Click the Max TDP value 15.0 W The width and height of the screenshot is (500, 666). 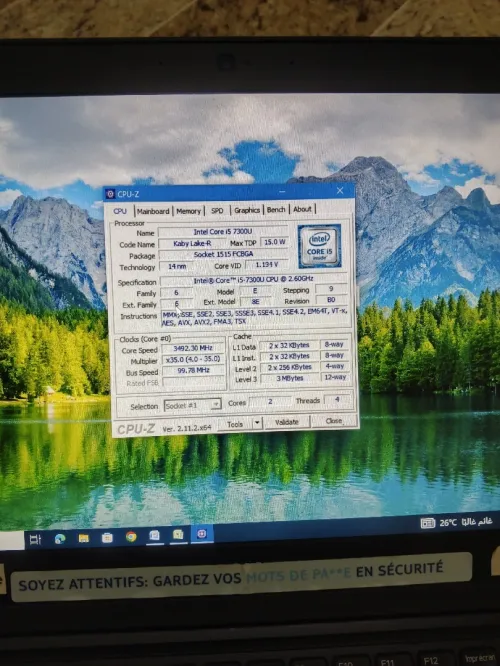pyautogui.click(x=275, y=242)
